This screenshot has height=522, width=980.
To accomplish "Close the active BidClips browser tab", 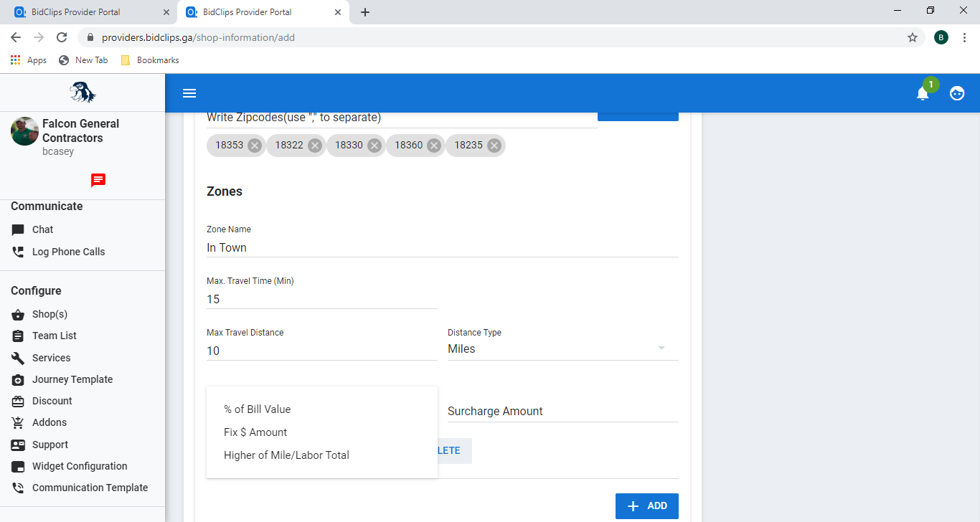I will coord(338,12).
